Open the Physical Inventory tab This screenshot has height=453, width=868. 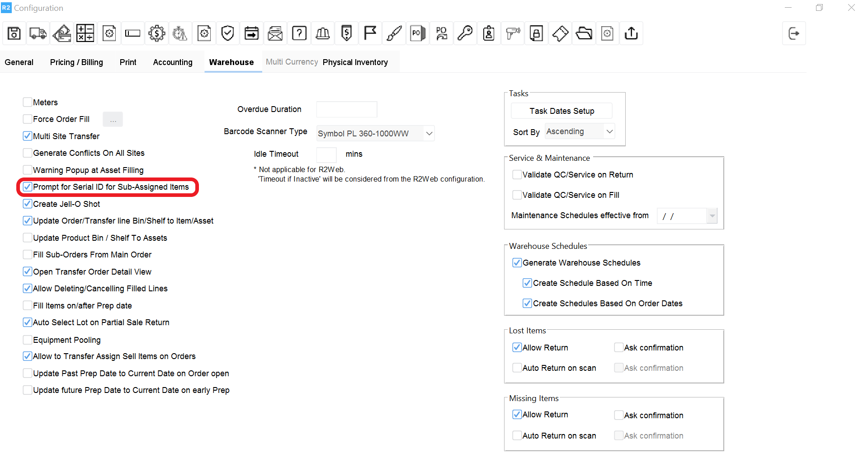[x=355, y=62]
